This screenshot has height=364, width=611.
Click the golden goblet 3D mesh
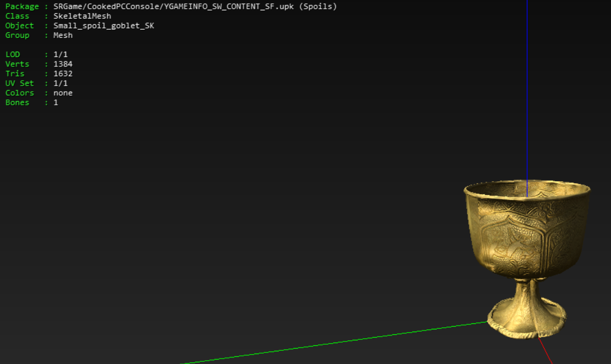coord(527,259)
